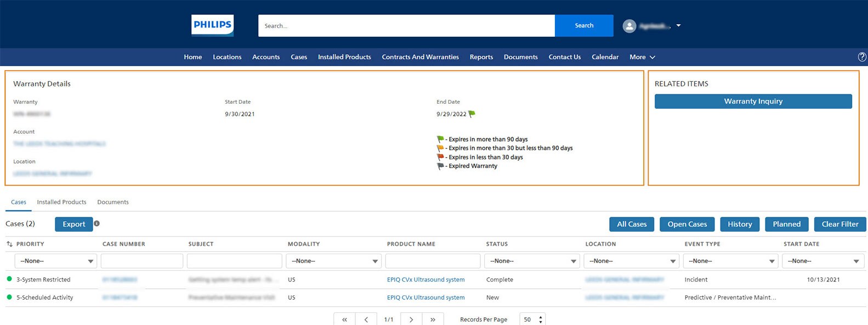Jump to the last page of records
This screenshot has height=325, width=868.
[433, 320]
